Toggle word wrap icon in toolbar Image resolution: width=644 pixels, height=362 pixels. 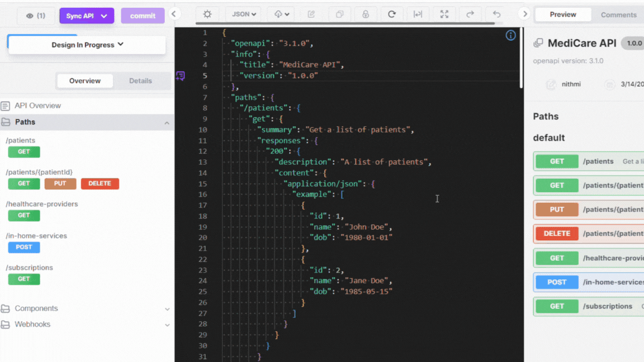[418, 15]
